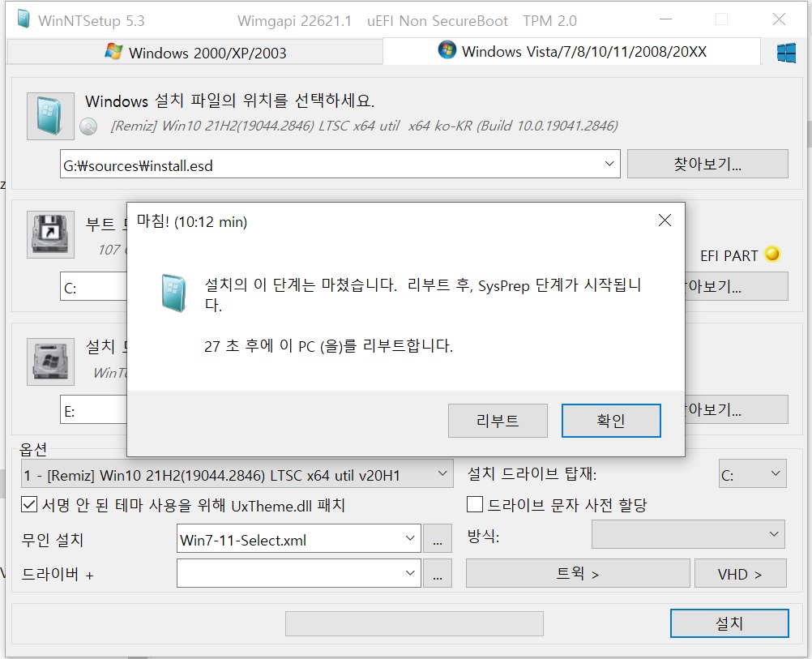Enable the 드라이브 문자 사전 할당 checkbox
This screenshot has height=659, width=812.
click(475, 504)
